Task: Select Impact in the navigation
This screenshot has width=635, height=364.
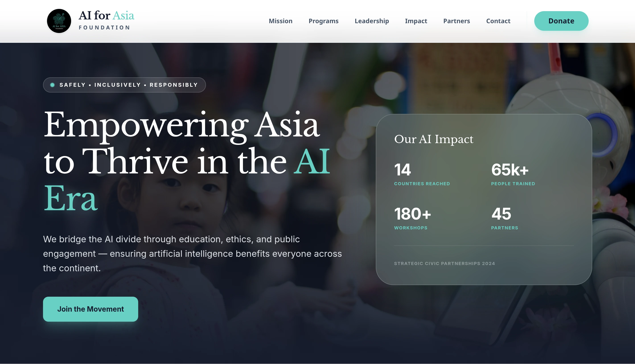Action: (416, 21)
